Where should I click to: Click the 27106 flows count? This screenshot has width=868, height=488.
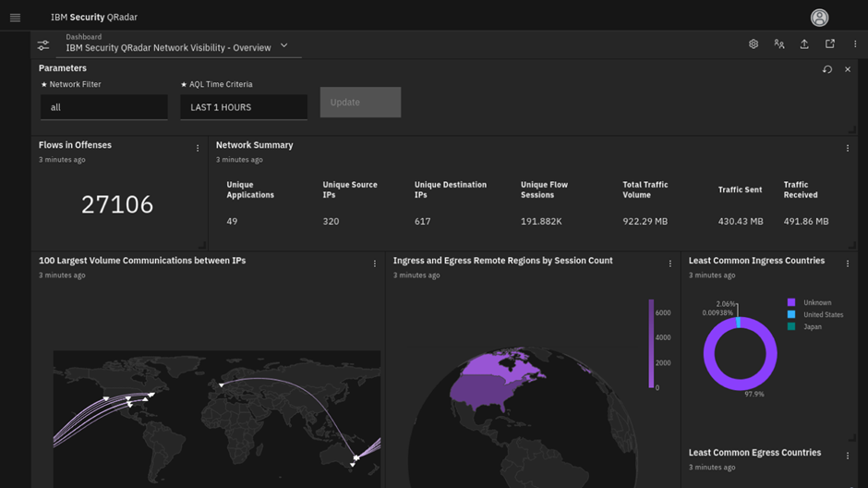tap(117, 205)
